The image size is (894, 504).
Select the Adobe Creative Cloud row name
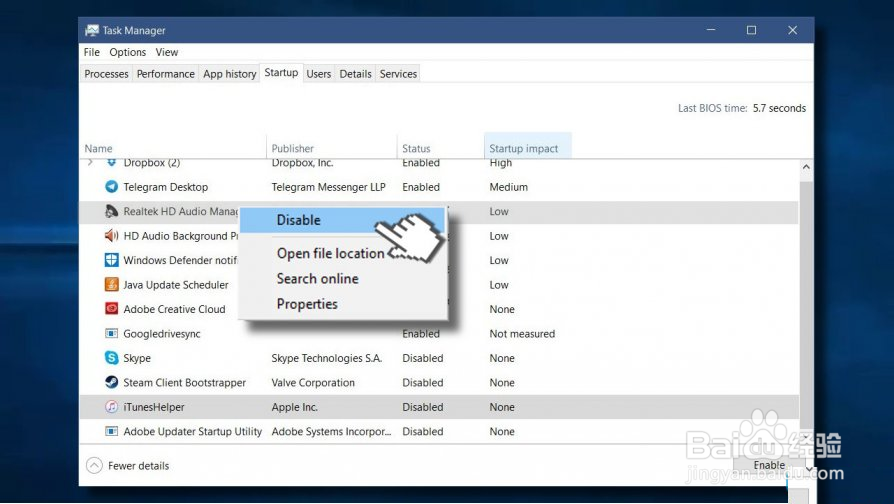pyautogui.click(x=174, y=309)
